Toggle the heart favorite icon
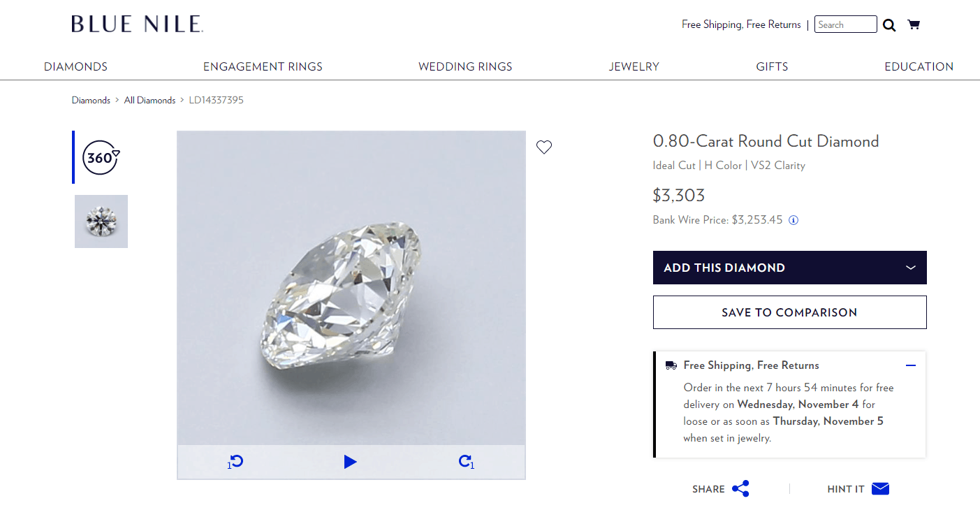Viewport: 980px width, 517px height. tap(544, 147)
